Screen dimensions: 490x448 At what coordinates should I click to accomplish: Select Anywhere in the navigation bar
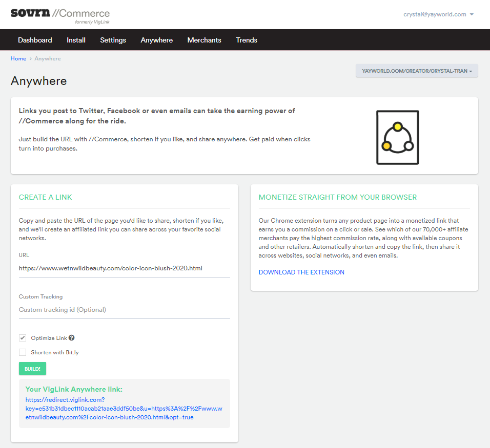156,40
